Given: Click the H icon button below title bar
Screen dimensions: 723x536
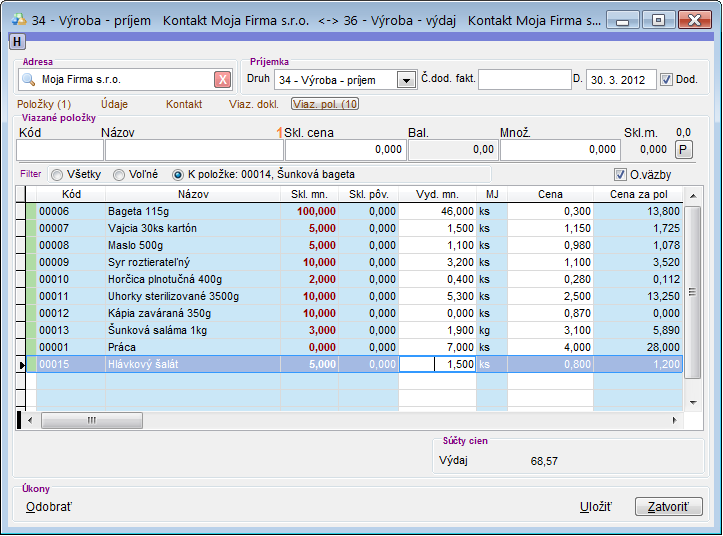Looking at the screenshot, I should tap(17, 40).
